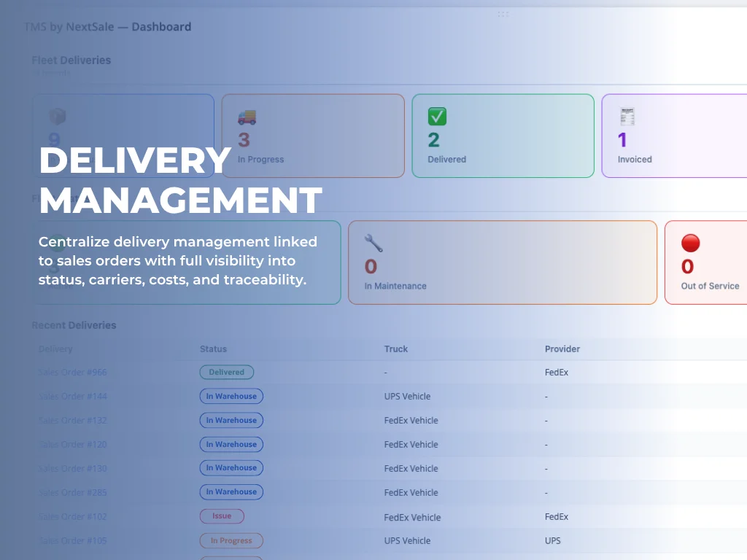The image size is (747, 560).
Task: Click the receipt icon on Invoiced card
Action: 627,116
